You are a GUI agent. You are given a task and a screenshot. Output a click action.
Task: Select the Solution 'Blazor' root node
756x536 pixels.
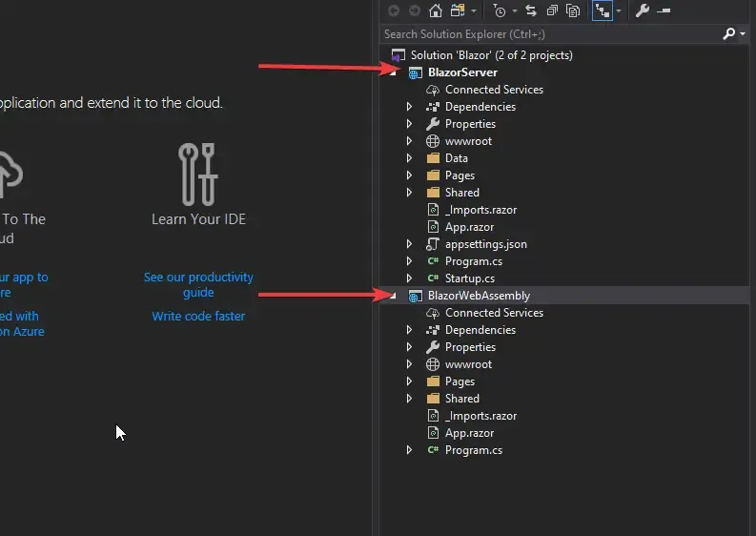491,55
